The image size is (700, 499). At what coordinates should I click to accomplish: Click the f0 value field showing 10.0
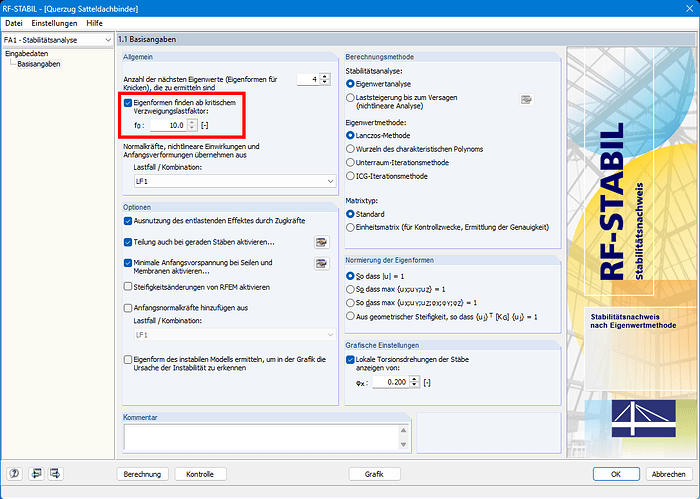(x=169, y=125)
